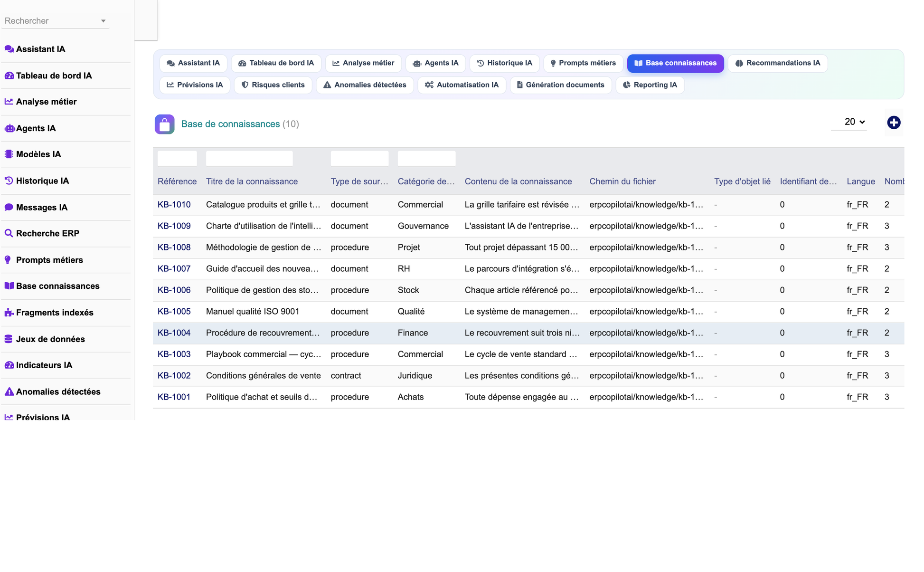Focus the Référence column filter field
This screenshot has height=572, width=924.
(x=177, y=159)
